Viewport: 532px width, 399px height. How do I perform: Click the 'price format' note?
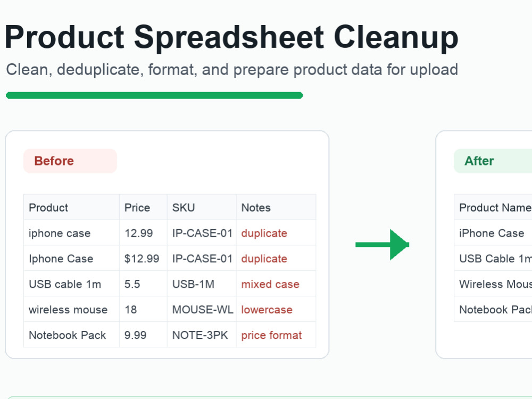[x=271, y=335]
